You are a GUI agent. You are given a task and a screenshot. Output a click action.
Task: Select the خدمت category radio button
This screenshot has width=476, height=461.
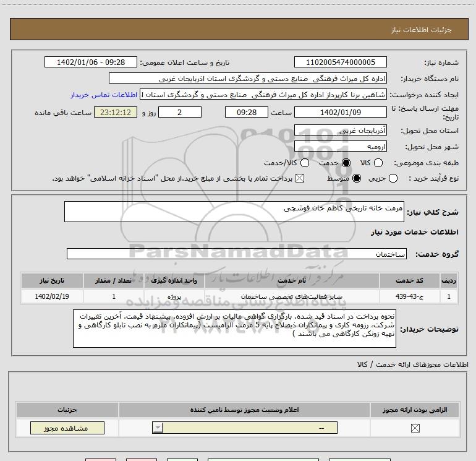click(x=346, y=163)
